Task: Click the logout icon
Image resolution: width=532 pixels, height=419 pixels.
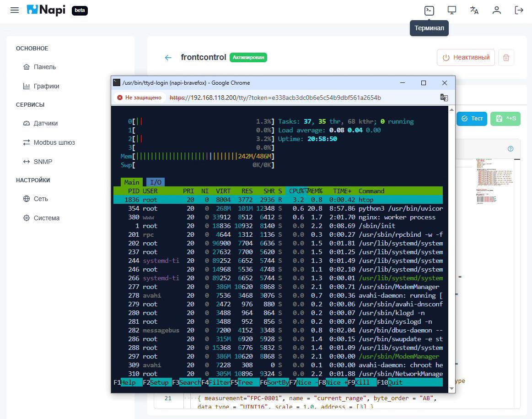Action: tap(519, 10)
